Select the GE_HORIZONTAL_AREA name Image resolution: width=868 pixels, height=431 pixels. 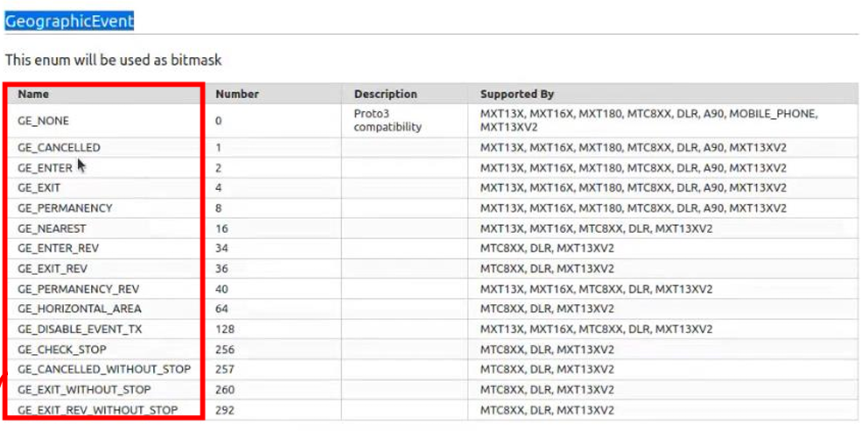(79, 309)
